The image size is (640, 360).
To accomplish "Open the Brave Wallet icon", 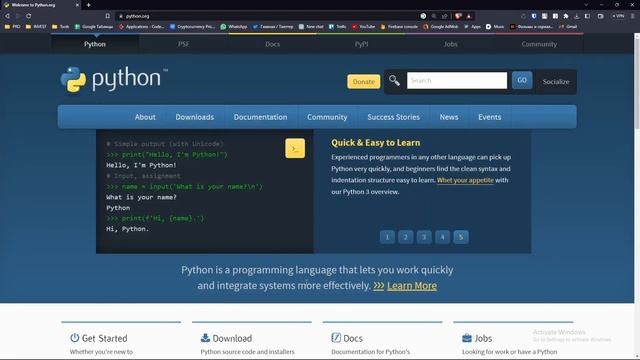I will point(600,16).
